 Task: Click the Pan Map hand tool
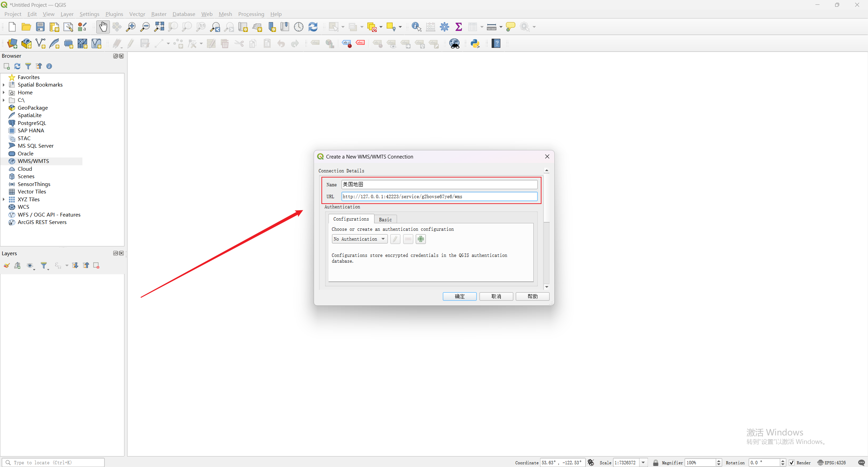(103, 27)
